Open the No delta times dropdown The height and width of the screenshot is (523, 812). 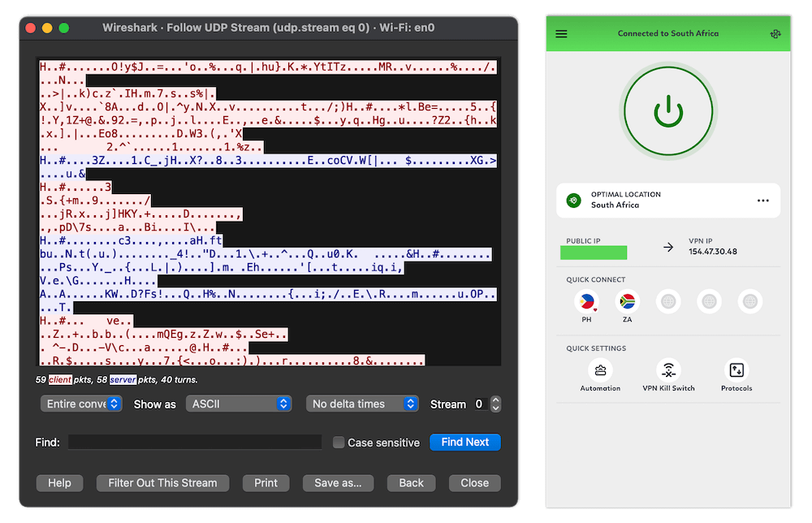[362, 404]
